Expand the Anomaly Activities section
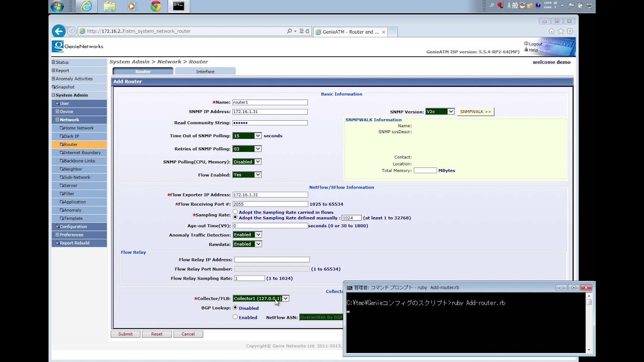This screenshot has height=362, width=644. (x=79, y=78)
